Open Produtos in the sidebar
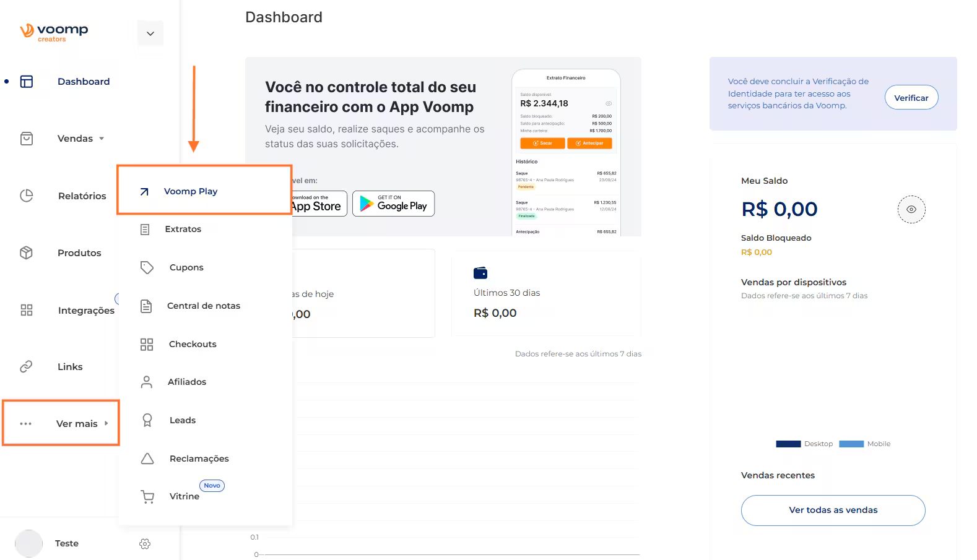 79,253
